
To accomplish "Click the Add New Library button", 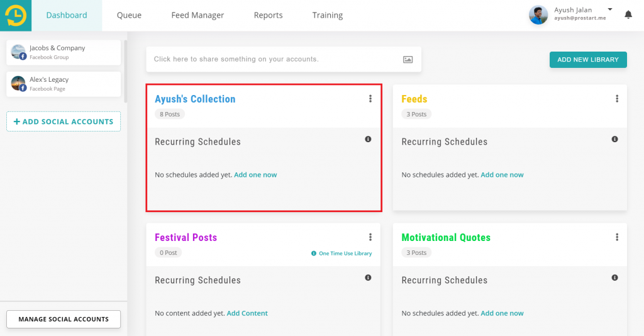I will (588, 60).
